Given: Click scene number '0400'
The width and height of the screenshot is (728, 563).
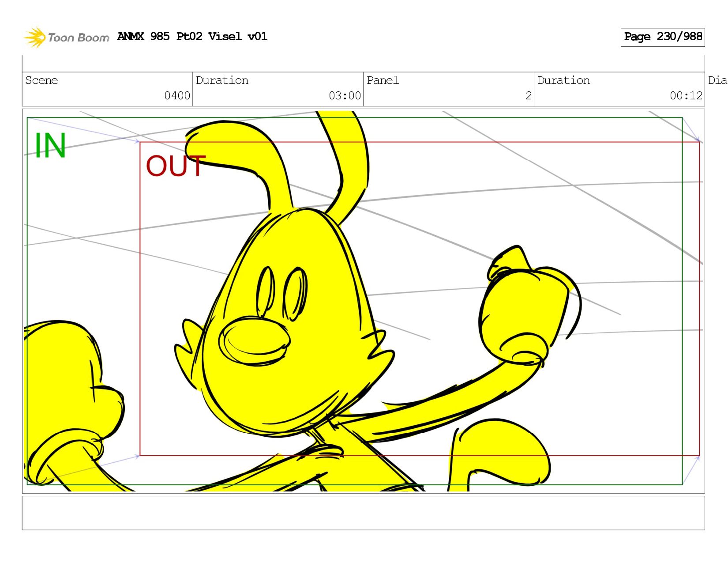Looking at the screenshot, I should coord(177,96).
